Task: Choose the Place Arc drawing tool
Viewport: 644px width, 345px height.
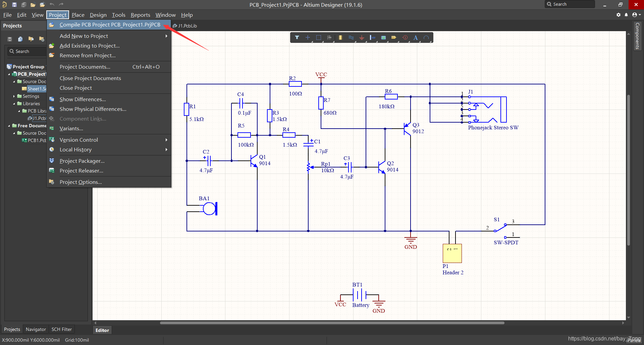Action: [426, 38]
